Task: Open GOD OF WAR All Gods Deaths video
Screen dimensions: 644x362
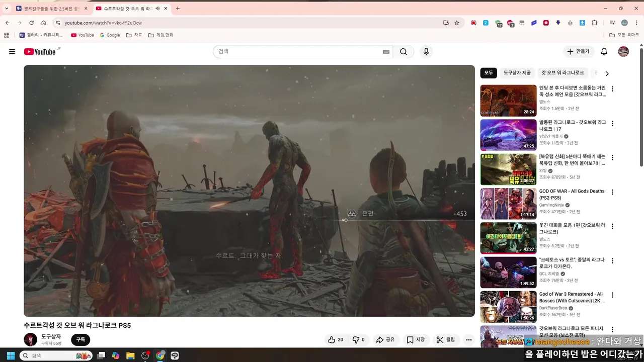Action: (x=572, y=195)
